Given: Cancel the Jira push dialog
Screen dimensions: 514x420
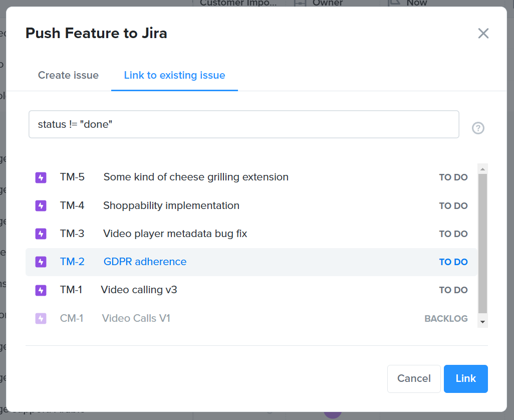Looking at the screenshot, I should 414,379.
